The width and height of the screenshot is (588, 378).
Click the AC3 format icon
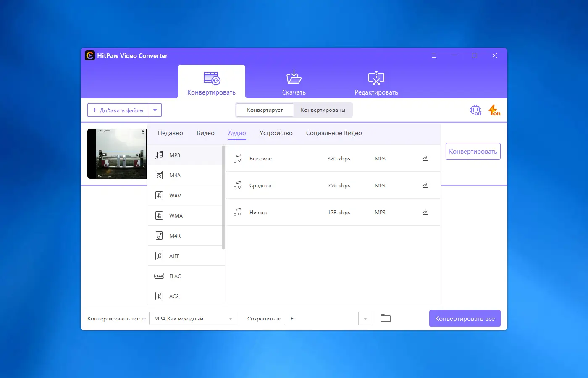click(159, 296)
